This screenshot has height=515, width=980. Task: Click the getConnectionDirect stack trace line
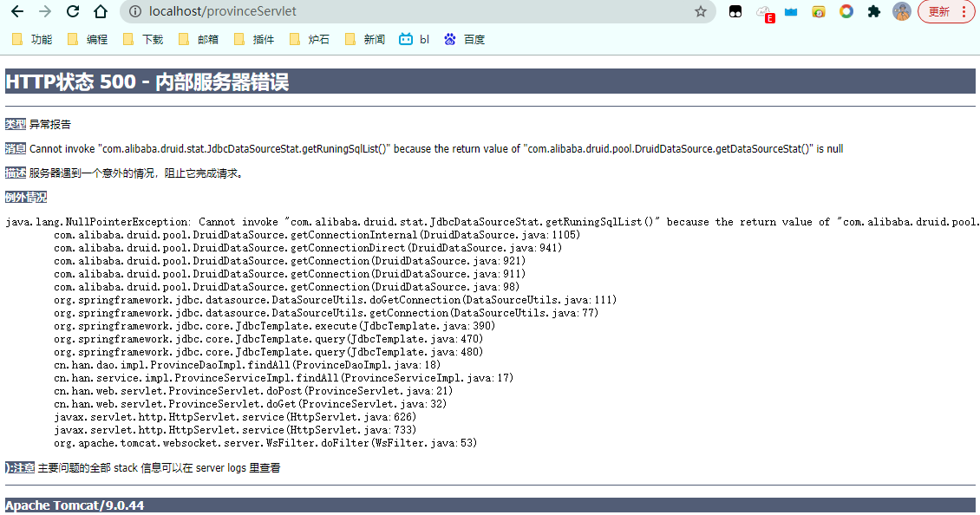click(x=308, y=248)
